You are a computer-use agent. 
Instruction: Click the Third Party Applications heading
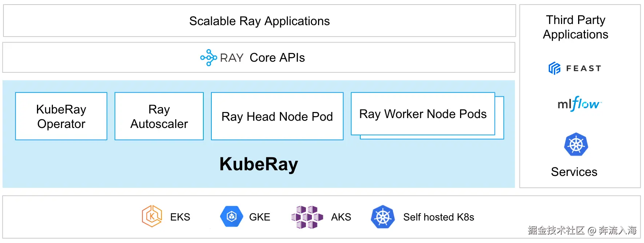[x=575, y=27]
